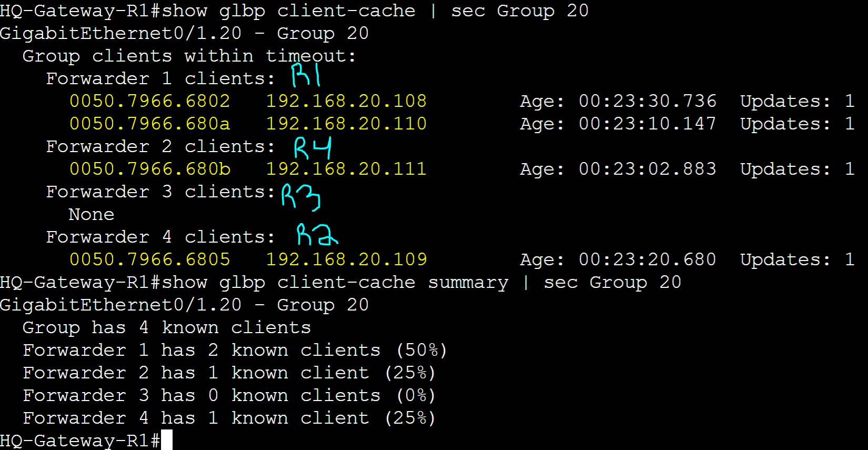The image size is (868, 450).
Task: Click the MAC address 0050.7966.680b
Action: pos(150,169)
